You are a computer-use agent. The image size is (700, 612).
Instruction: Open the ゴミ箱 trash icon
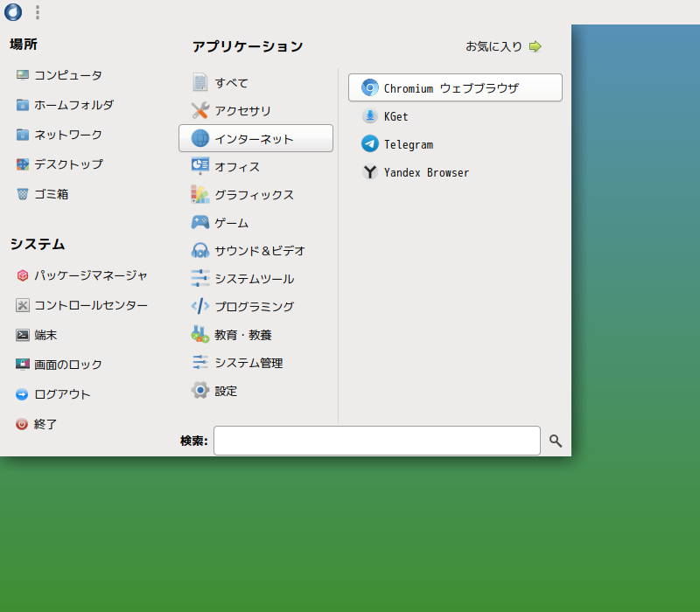23,194
